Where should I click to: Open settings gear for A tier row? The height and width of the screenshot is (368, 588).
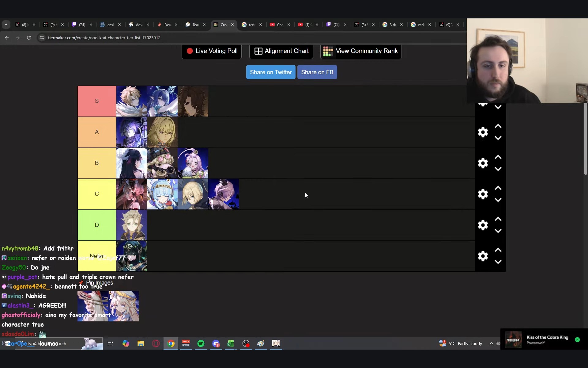coord(483,132)
